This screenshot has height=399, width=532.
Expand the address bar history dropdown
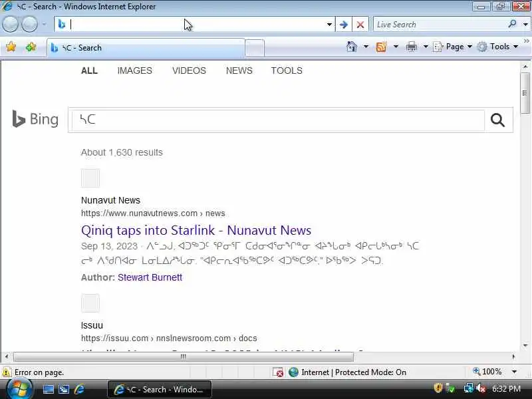pos(329,25)
